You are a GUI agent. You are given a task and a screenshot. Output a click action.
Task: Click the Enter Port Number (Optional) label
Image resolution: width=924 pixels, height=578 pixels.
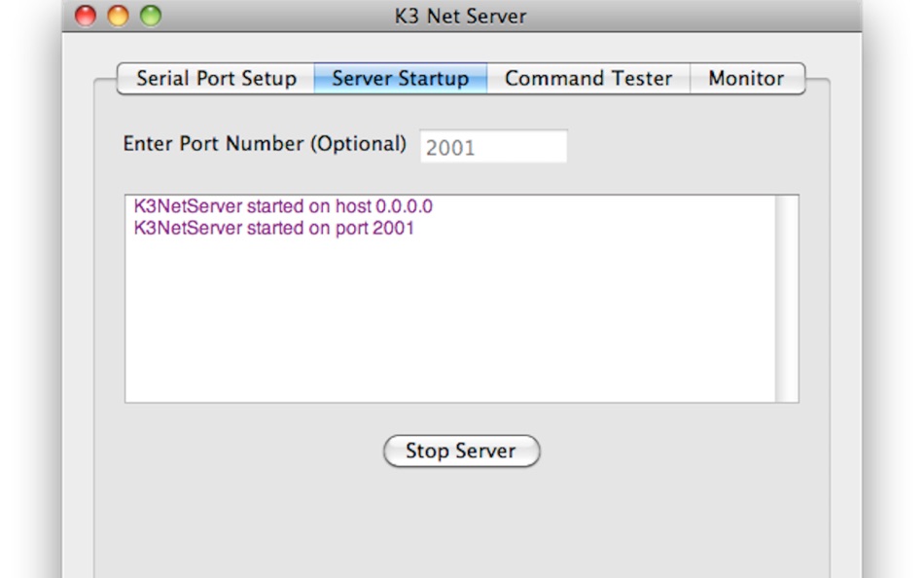click(265, 144)
